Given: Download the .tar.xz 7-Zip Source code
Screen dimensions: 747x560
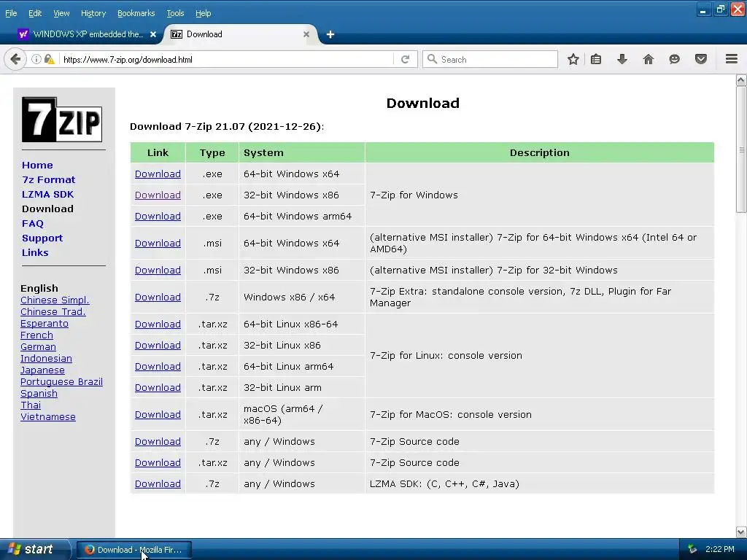Looking at the screenshot, I should click(x=158, y=463).
